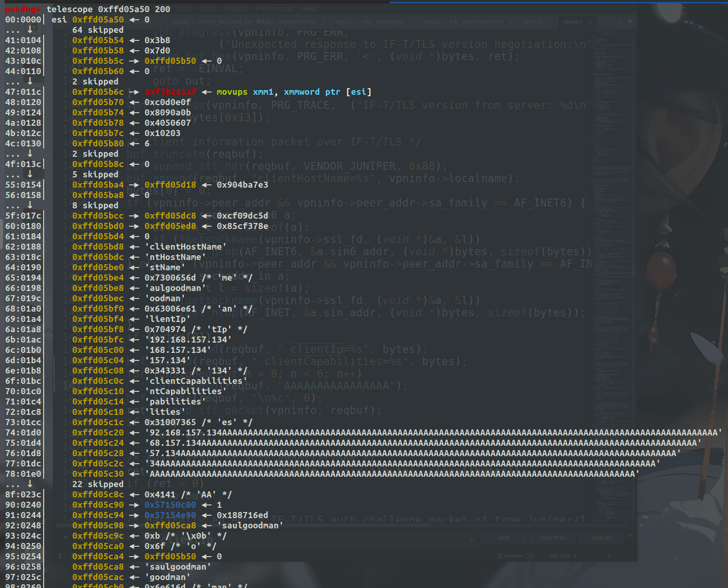The width and height of the screenshot is (728, 588).
Task: Click the '64 skipped' line
Action: [x=98, y=30]
